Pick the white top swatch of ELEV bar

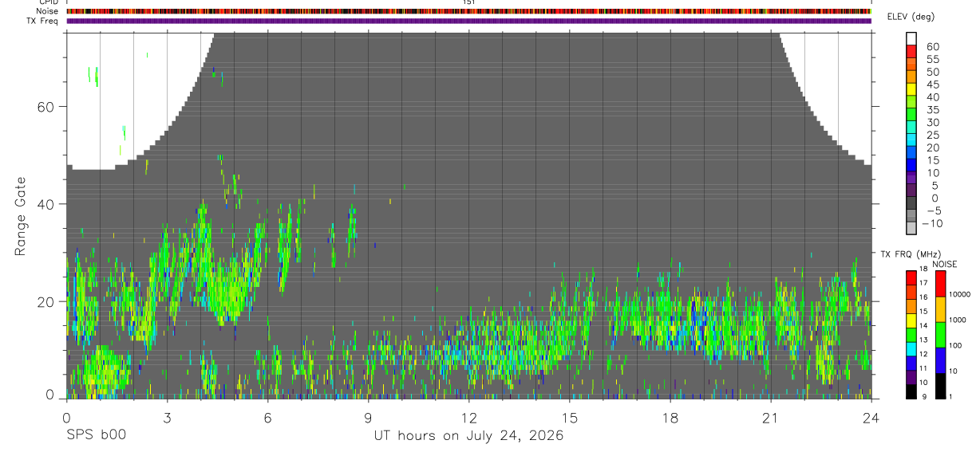[911, 38]
